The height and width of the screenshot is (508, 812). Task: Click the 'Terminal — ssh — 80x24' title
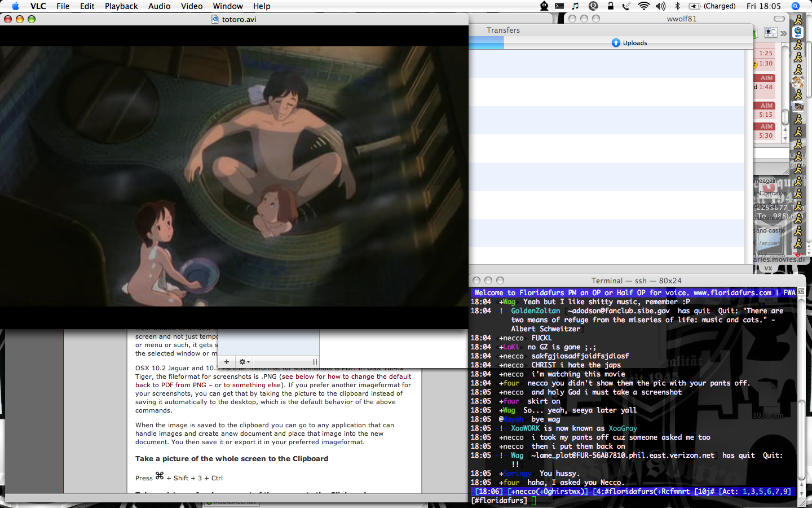(x=636, y=281)
